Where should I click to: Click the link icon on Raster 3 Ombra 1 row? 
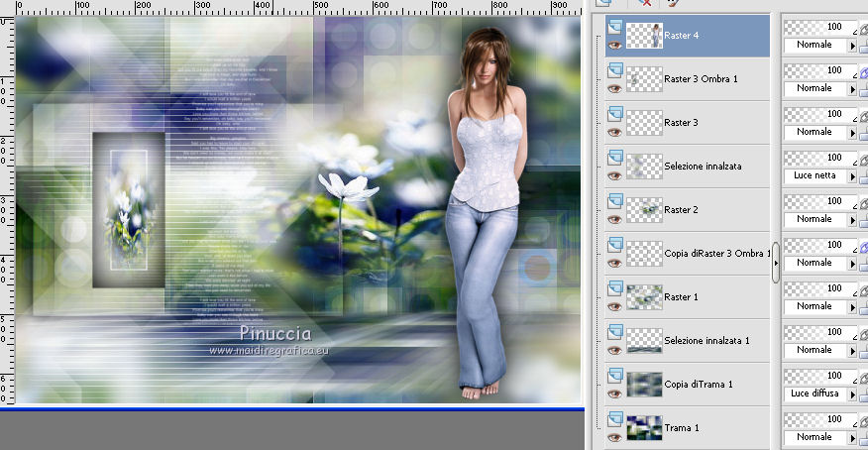click(862, 72)
